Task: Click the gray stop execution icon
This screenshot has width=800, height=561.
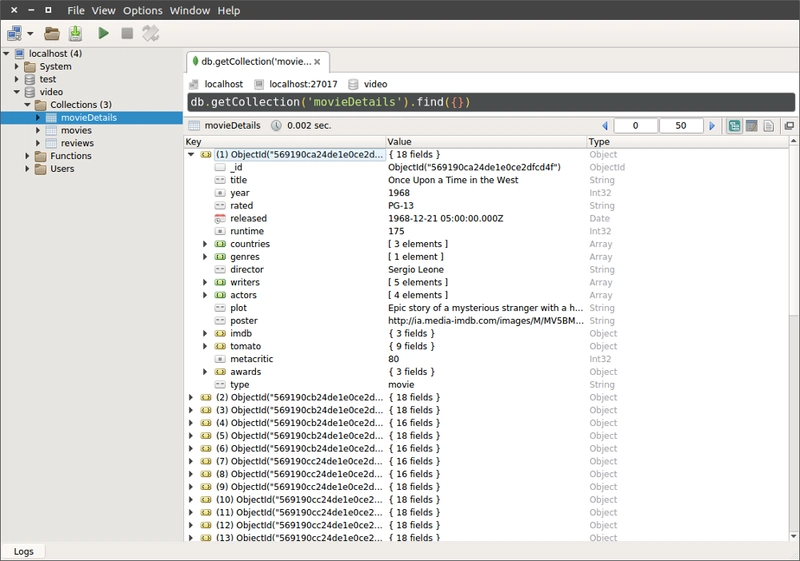Action: pos(127,34)
